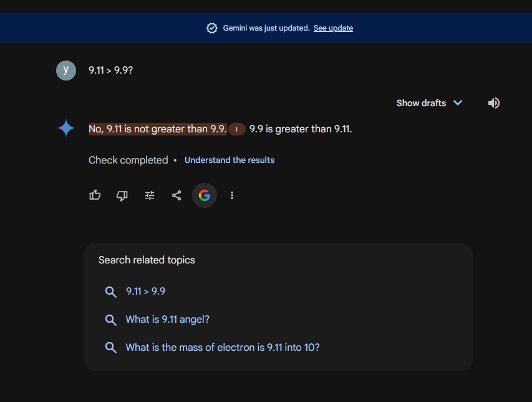Click search icon beside electron mass suggestion

110,348
